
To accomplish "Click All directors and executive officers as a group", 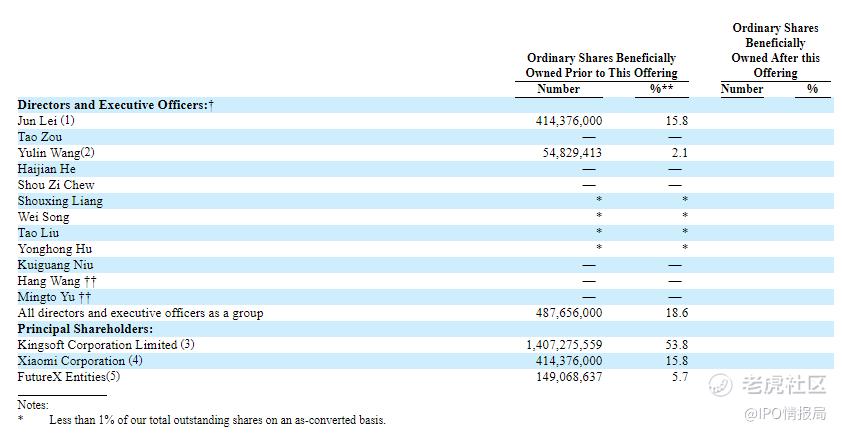I will pos(140,313).
